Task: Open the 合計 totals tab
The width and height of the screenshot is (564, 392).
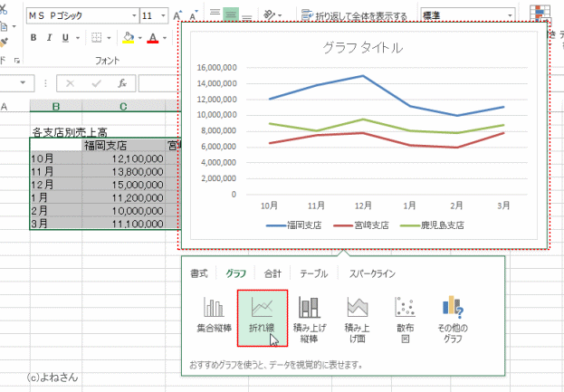Action: (272, 272)
